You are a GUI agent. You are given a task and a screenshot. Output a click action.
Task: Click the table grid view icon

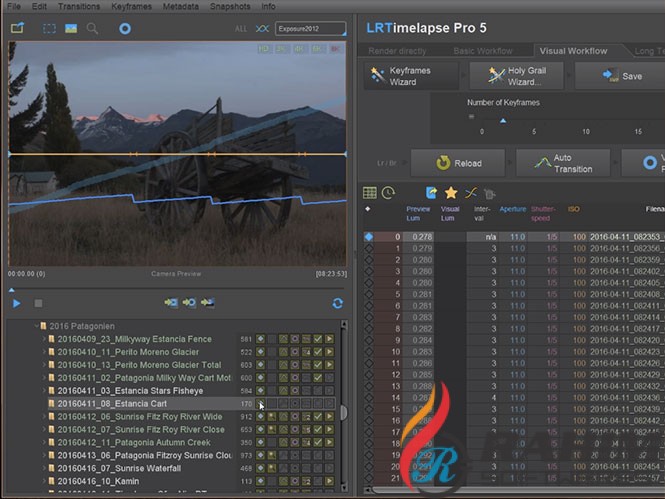coord(370,192)
